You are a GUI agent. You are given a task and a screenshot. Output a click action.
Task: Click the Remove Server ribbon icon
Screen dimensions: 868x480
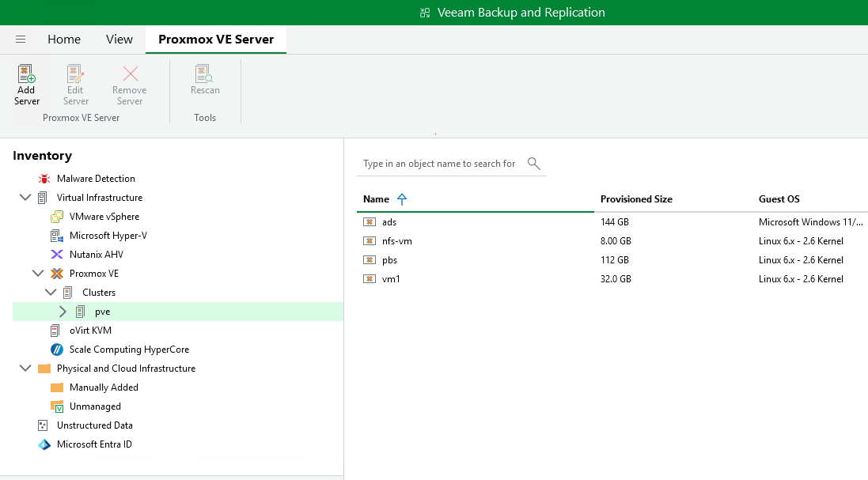pos(130,74)
